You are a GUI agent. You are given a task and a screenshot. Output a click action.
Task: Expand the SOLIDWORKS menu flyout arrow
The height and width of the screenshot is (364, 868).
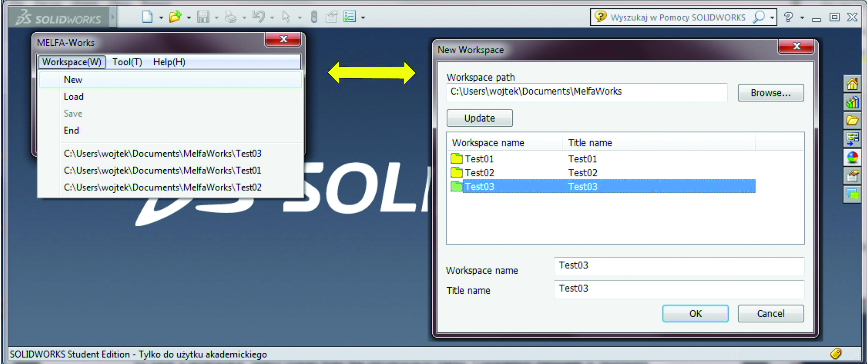(113, 17)
